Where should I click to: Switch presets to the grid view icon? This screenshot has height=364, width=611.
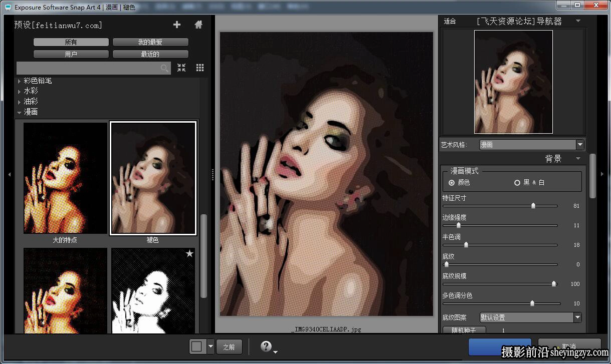coord(200,68)
